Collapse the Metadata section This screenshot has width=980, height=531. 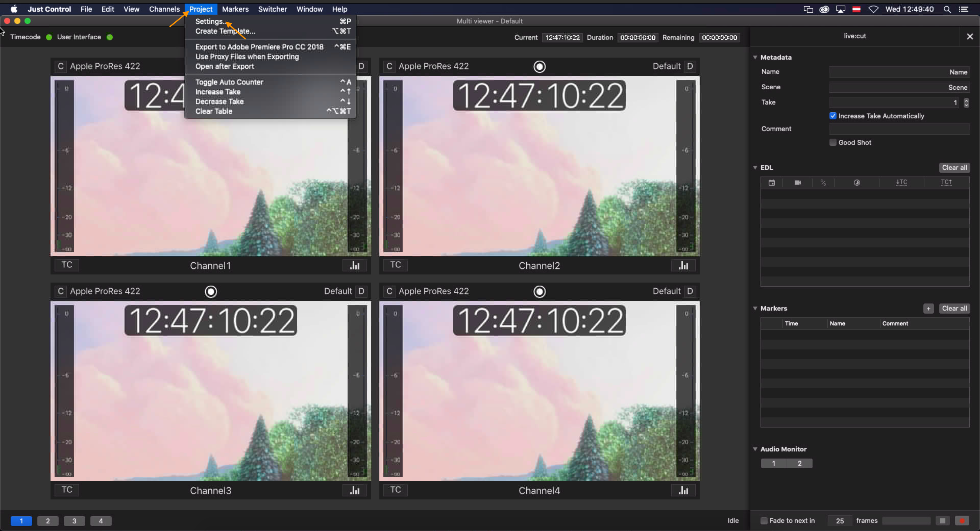[x=755, y=57]
